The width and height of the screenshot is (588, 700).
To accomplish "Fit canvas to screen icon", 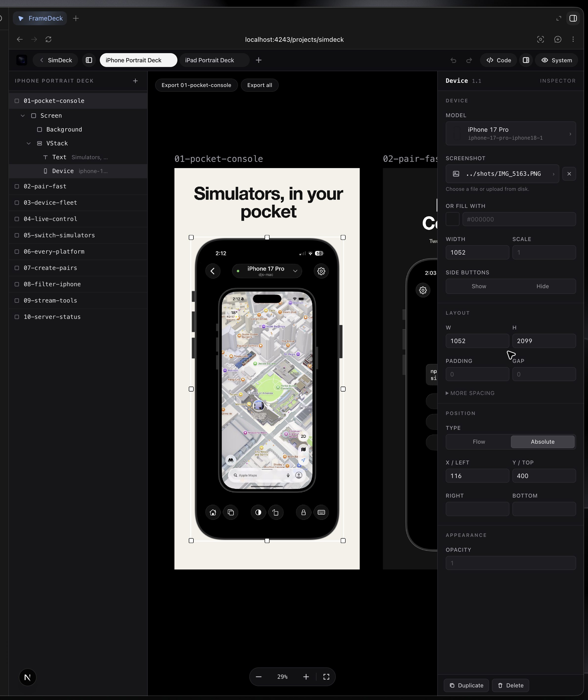I will 326,677.
